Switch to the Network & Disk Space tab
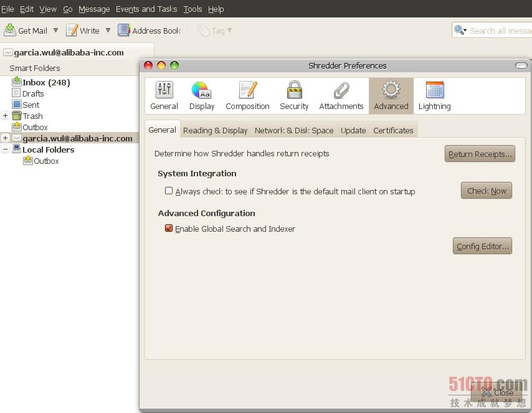 click(294, 130)
